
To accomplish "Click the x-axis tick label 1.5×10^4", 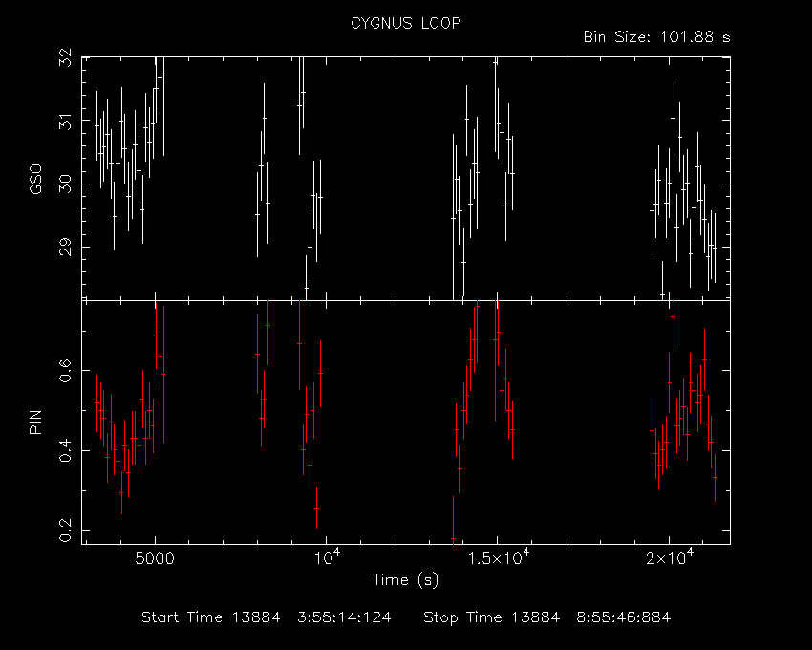I will pos(498,557).
